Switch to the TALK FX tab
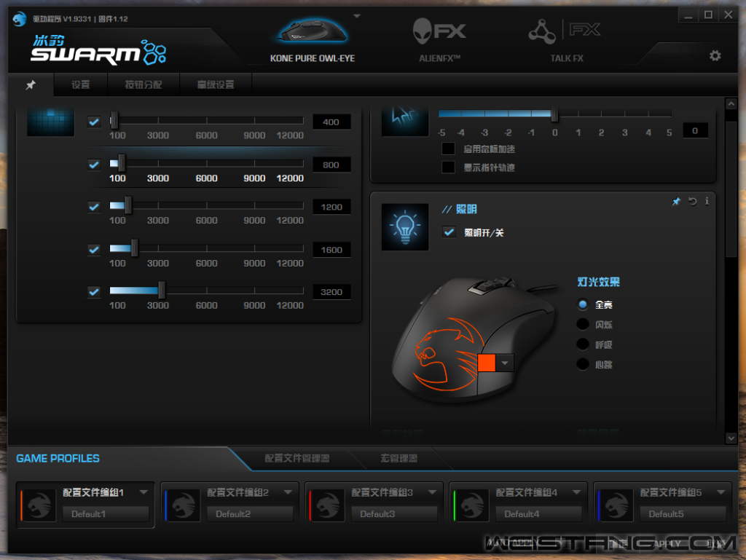The width and height of the screenshot is (746, 560). (x=566, y=42)
